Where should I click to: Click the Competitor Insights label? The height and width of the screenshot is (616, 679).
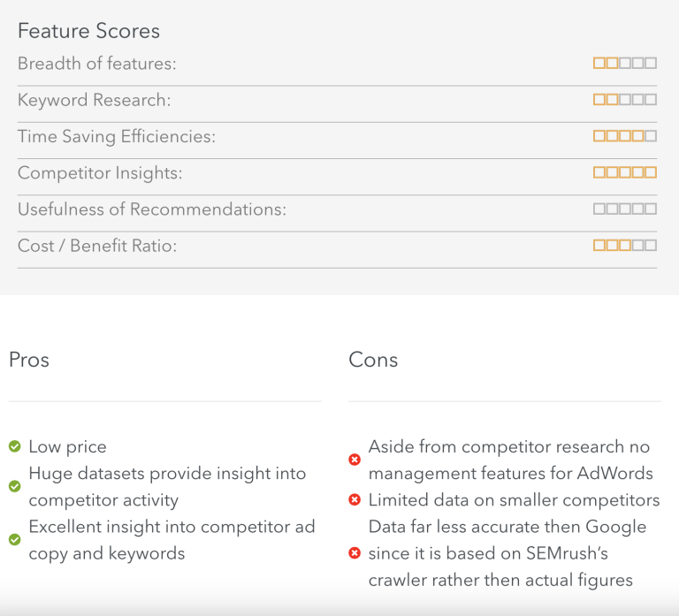click(100, 172)
